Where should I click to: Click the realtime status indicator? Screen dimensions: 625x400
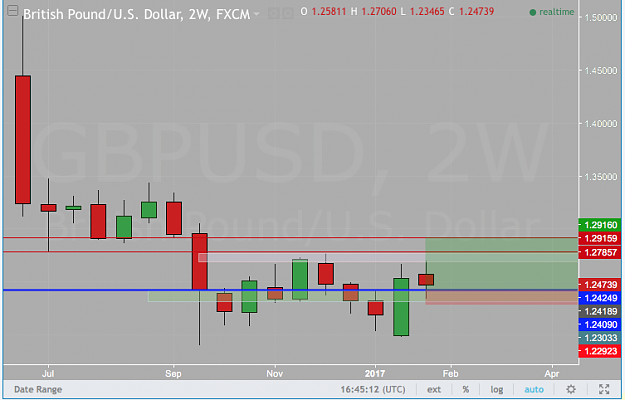pos(552,12)
